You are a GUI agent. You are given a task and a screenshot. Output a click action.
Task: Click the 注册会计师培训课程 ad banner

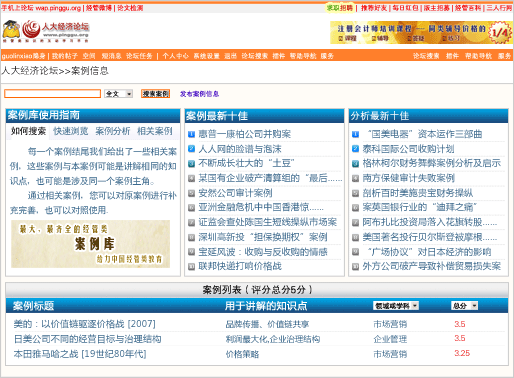pos(421,32)
